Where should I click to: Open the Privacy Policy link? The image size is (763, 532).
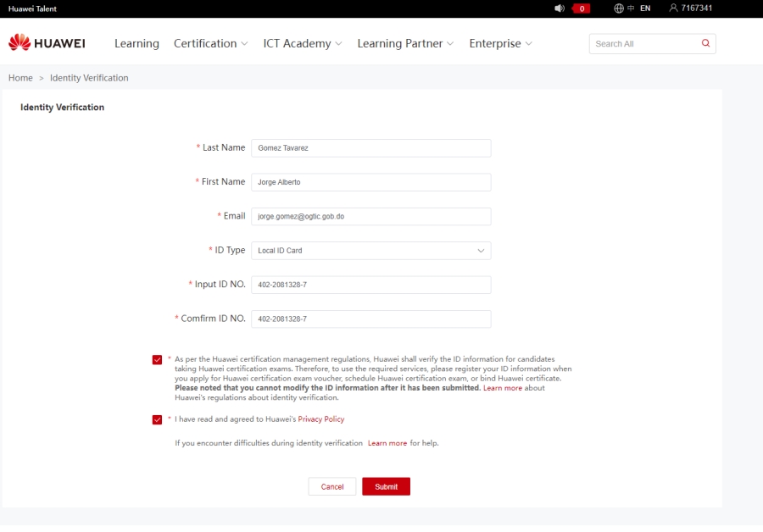tap(320, 419)
